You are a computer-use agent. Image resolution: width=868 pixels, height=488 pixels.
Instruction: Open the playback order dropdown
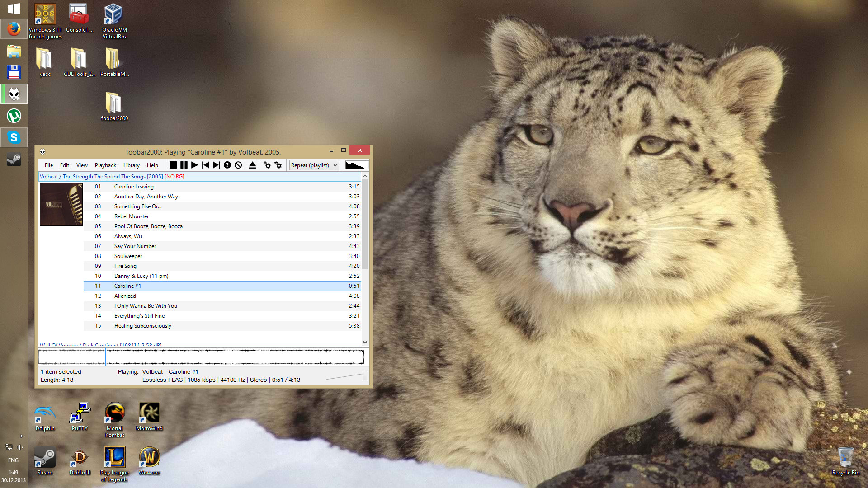[314, 165]
